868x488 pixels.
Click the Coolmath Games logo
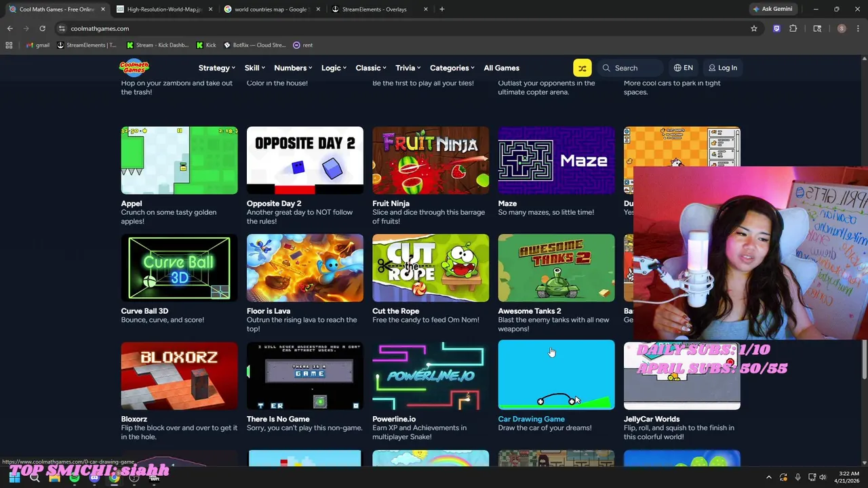pos(134,67)
